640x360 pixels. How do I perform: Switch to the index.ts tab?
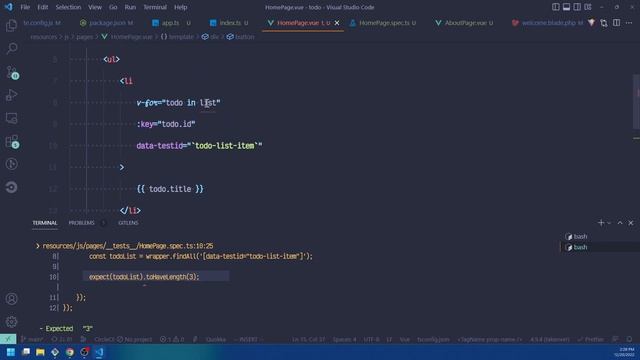tap(229, 23)
